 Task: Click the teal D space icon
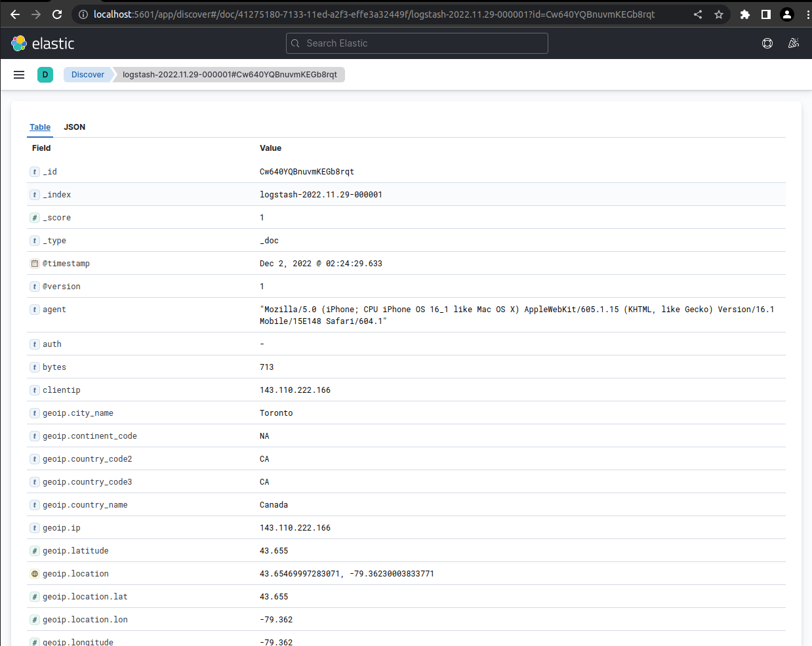[45, 75]
